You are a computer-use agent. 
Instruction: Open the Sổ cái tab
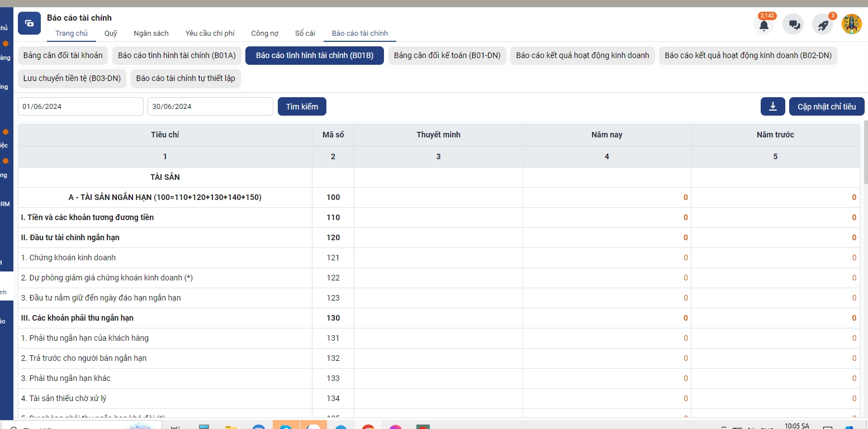305,34
